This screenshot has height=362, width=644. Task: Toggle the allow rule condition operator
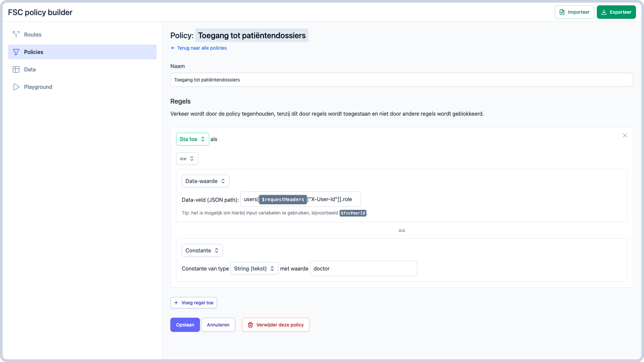click(x=186, y=158)
